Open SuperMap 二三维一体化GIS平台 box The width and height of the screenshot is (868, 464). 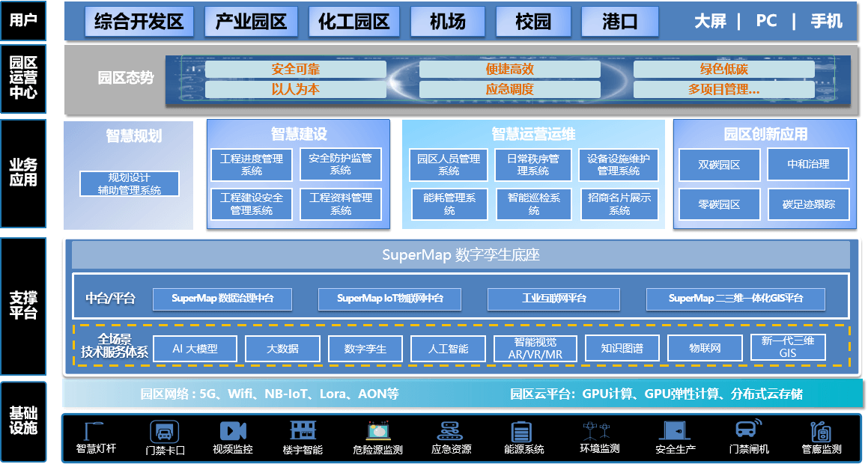point(735,299)
